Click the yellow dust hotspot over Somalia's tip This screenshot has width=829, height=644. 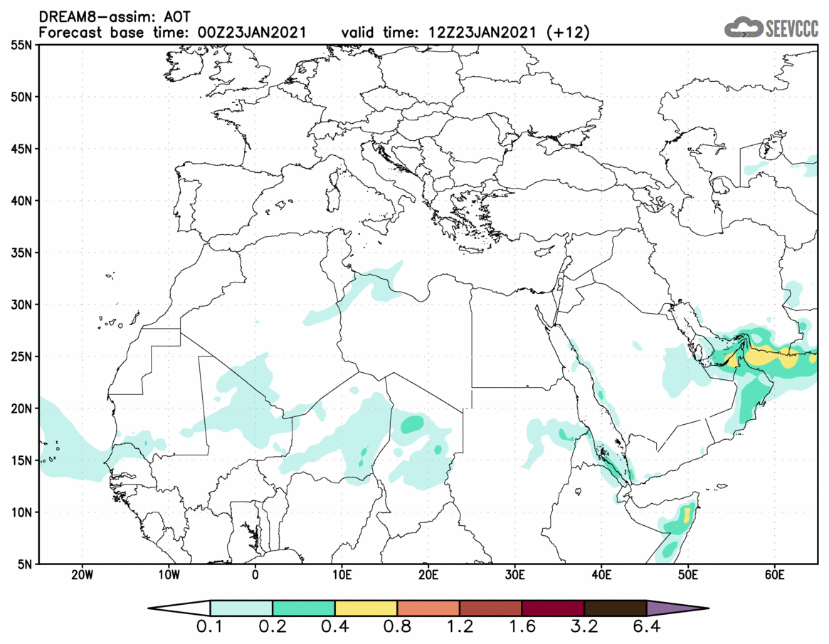tap(687, 514)
